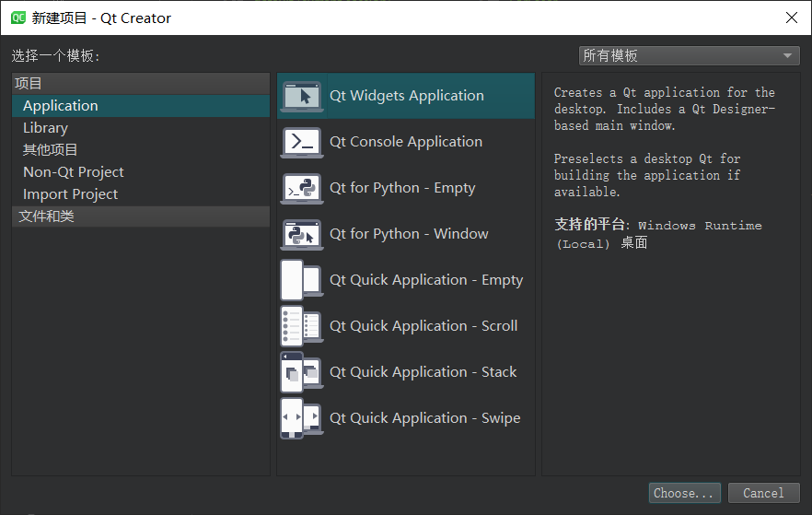Click the template description text 'Creates a Qt application'
This screenshot has height=515, width=812.
coord(665,109)
